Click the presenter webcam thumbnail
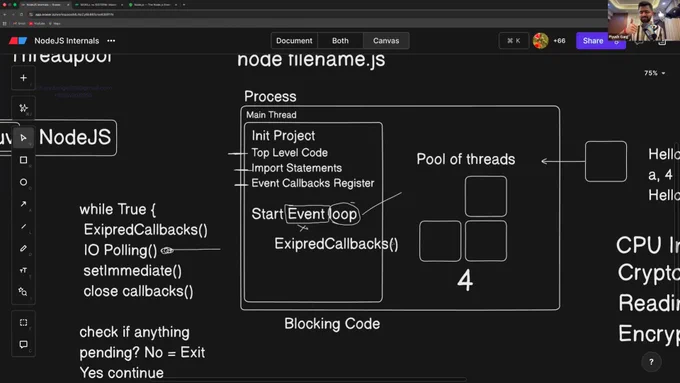Viewport: 680px width, 383px height. 644,20
